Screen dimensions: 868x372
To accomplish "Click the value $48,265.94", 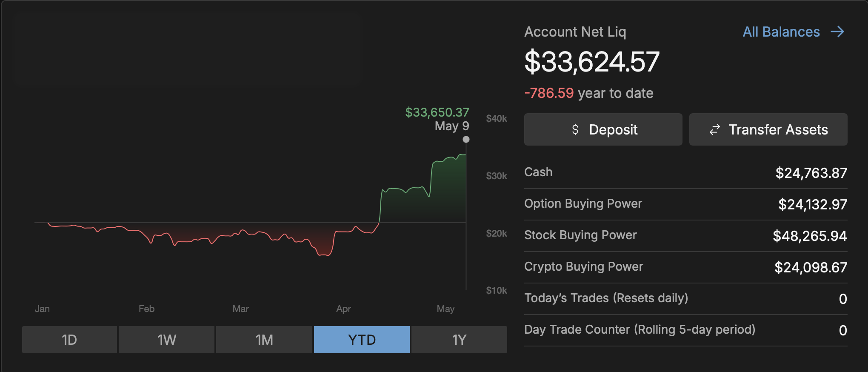I will click(810, 236).
